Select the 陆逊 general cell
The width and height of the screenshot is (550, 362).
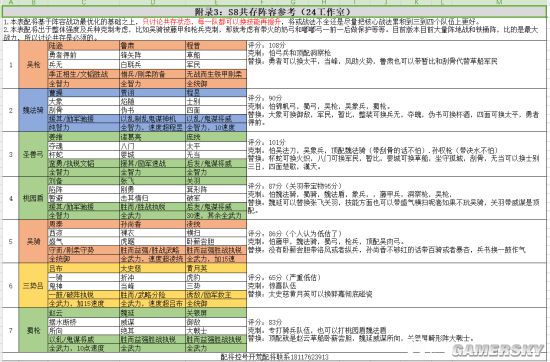pos(83,46)
